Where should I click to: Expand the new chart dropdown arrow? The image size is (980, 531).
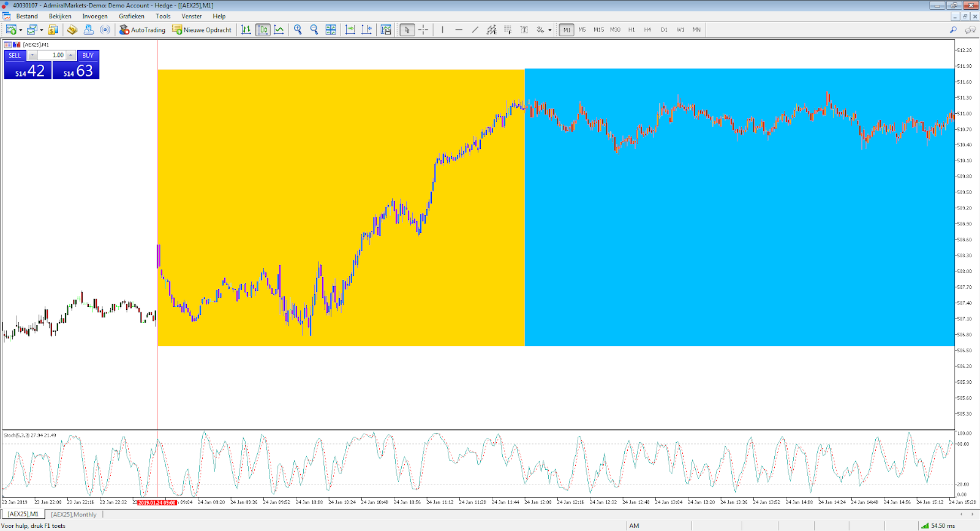click(x=20, y=30)
